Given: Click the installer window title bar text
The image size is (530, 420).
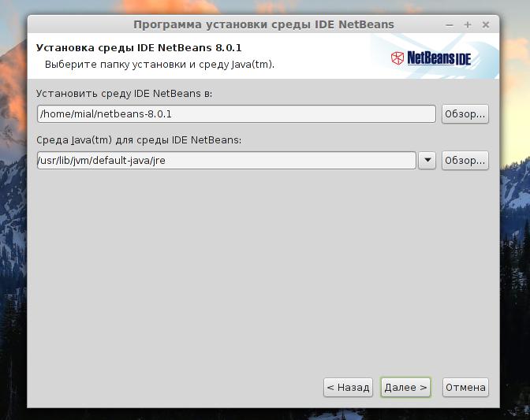Looking at the screenshot, I should 263,24.
